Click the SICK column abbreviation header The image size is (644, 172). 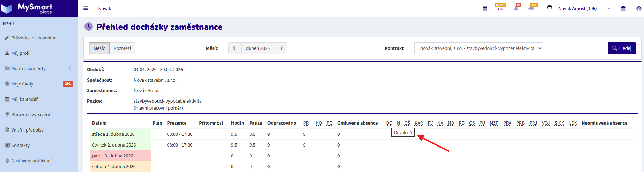(559, 123)
